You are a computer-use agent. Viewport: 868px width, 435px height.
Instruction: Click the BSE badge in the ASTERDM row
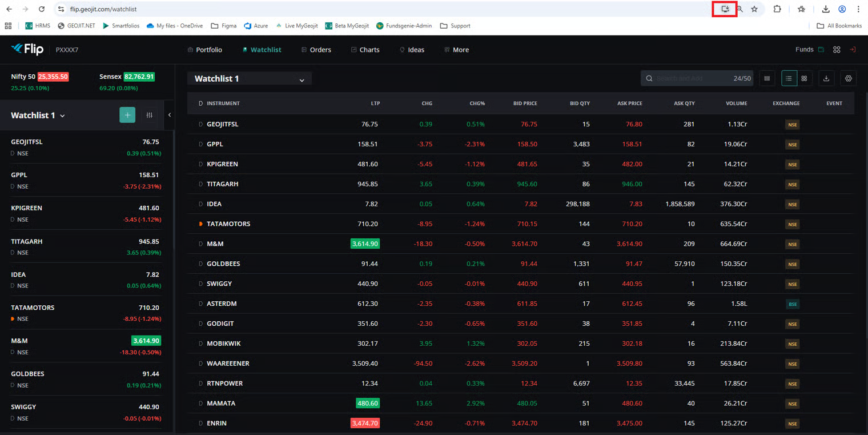pyautogui.click(x=792, y=304)
